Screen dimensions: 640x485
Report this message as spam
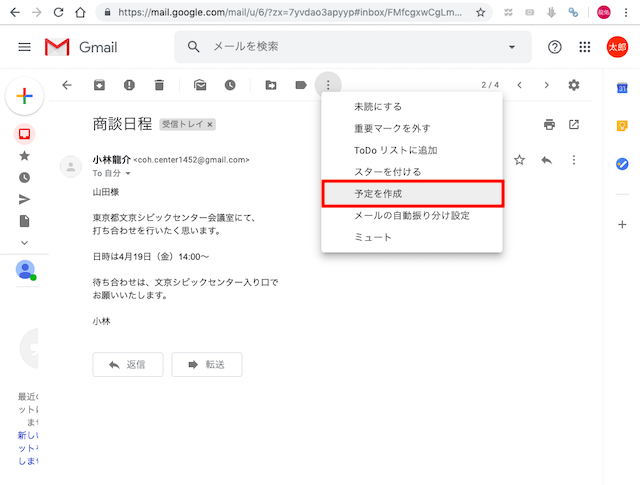(x=129, y=85)
